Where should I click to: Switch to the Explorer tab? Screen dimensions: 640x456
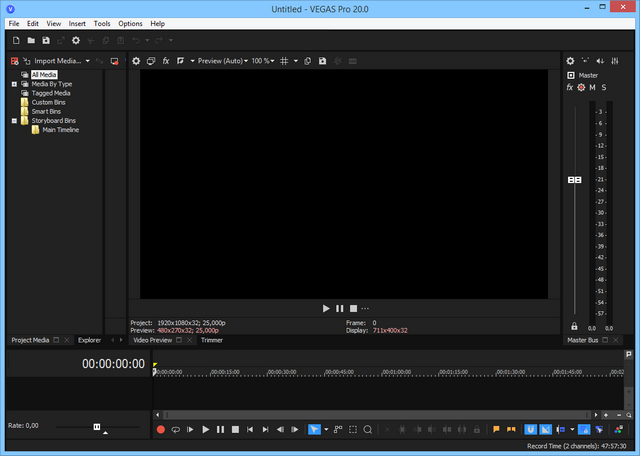point(90,340)
